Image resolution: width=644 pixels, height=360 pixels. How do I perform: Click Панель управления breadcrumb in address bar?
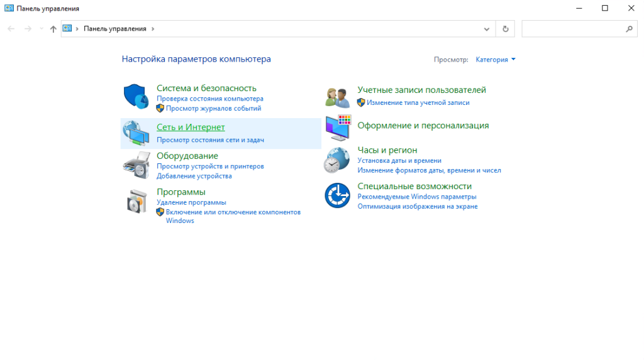click(x=115, y=29)
